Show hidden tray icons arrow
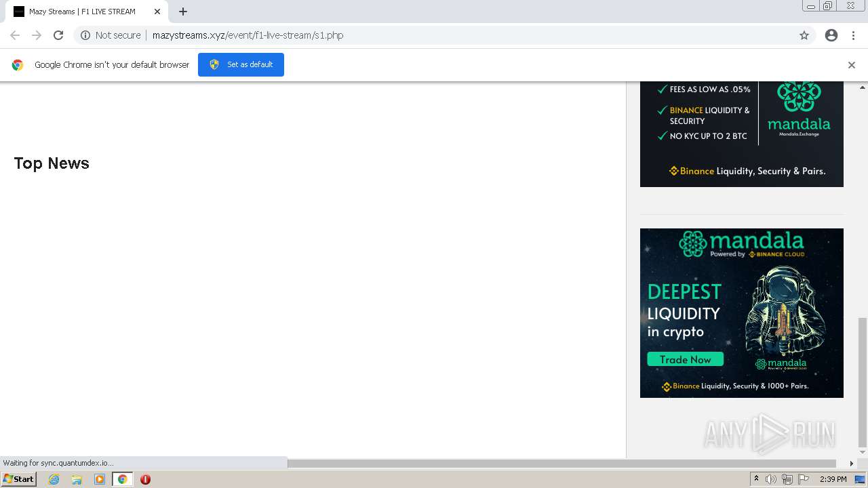The width and height of the screenshot is (868, 488). pyautogui.click(x=757, y=479)
